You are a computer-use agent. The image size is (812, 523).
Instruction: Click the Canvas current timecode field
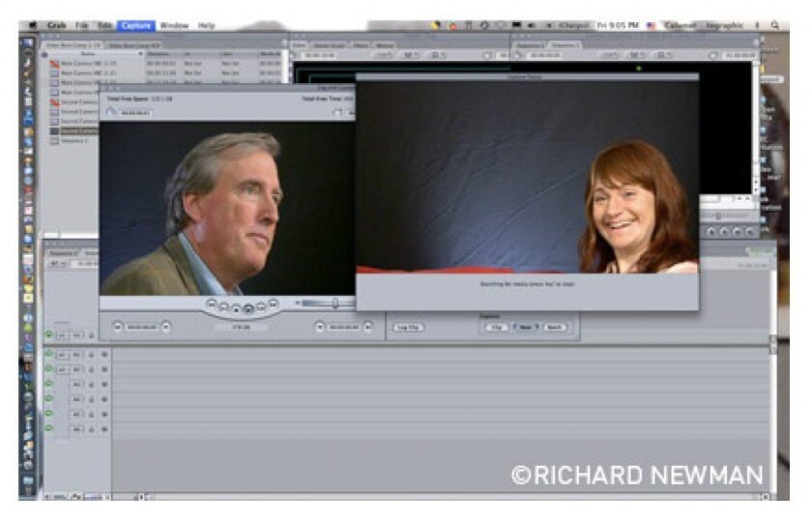[x=739, y=55]
